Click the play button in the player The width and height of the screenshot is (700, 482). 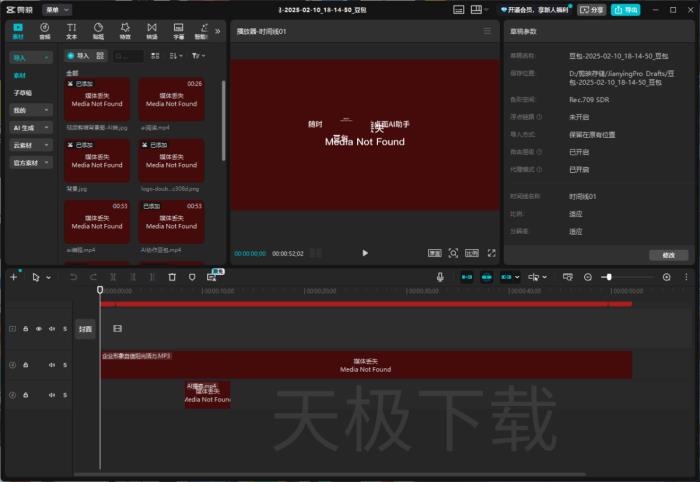365,253
